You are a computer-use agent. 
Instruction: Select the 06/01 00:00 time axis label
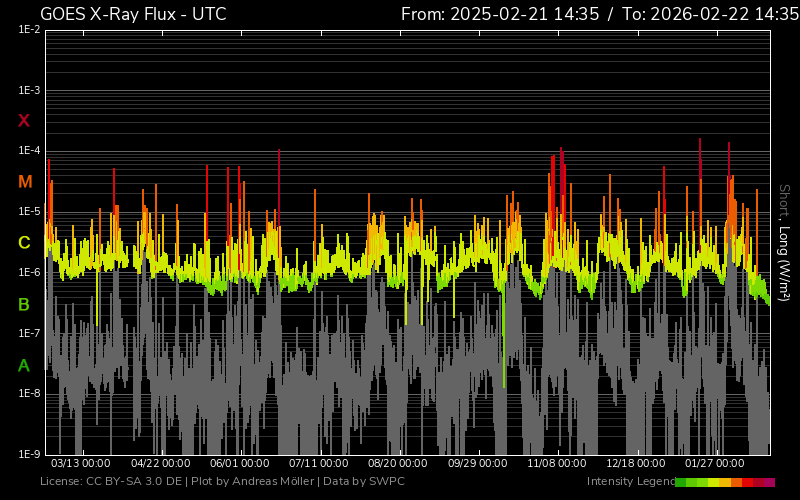(x=239, y=464)
